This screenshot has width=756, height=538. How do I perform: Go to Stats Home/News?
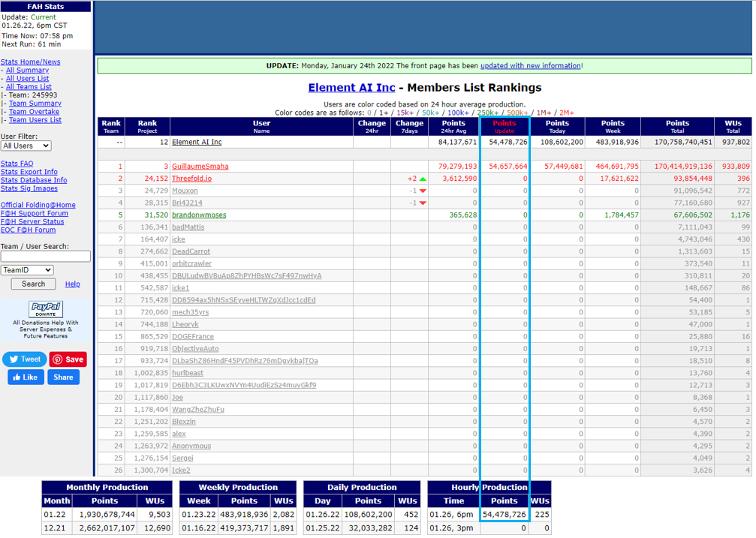[31, 62]
